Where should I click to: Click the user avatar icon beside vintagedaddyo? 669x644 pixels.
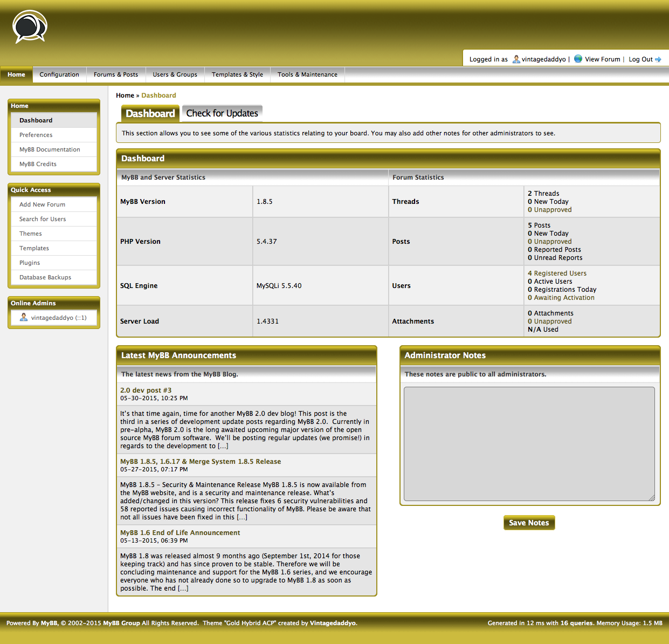tap(516, 59)
